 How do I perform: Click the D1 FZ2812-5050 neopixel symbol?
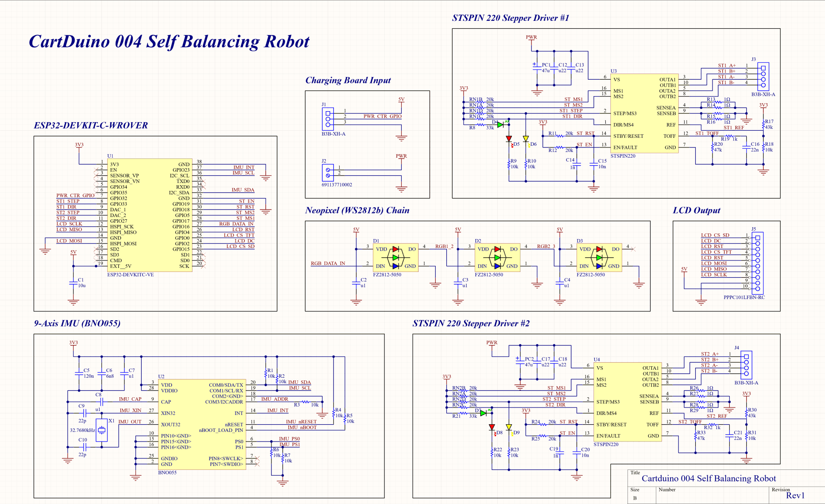(396, 258)
